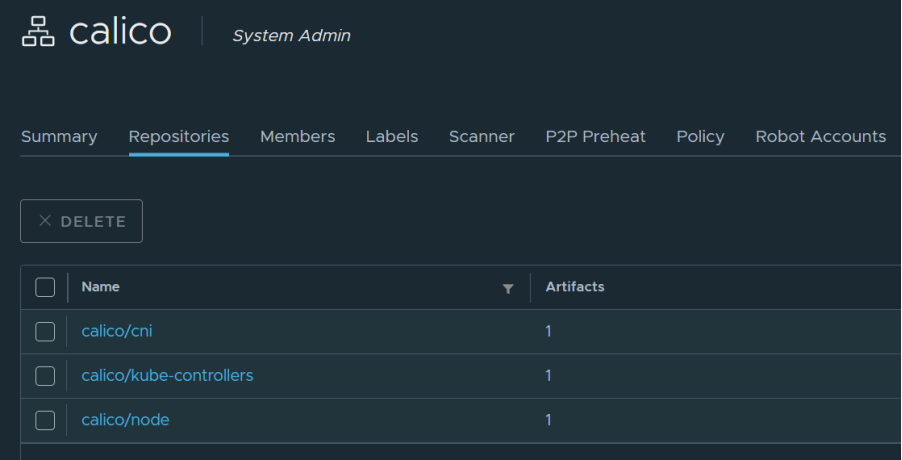
Task: Click the Name column header
Action: coord(101,287)
